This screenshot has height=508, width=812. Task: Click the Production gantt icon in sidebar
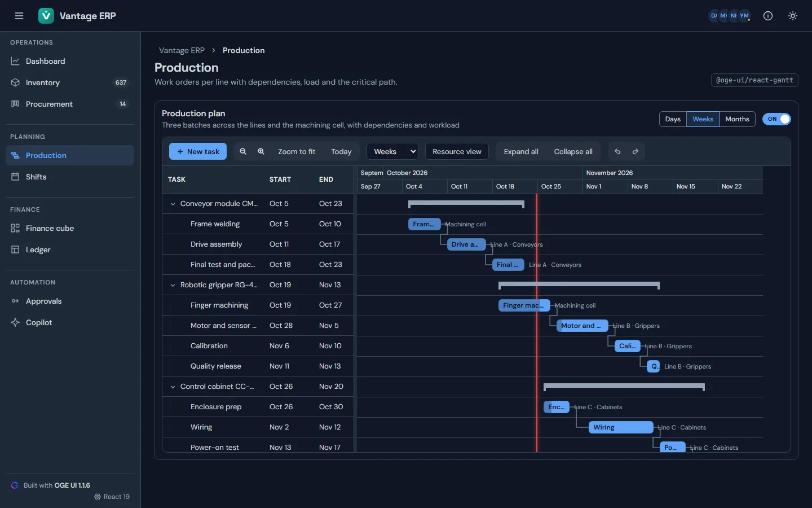[x=15, y=155]
